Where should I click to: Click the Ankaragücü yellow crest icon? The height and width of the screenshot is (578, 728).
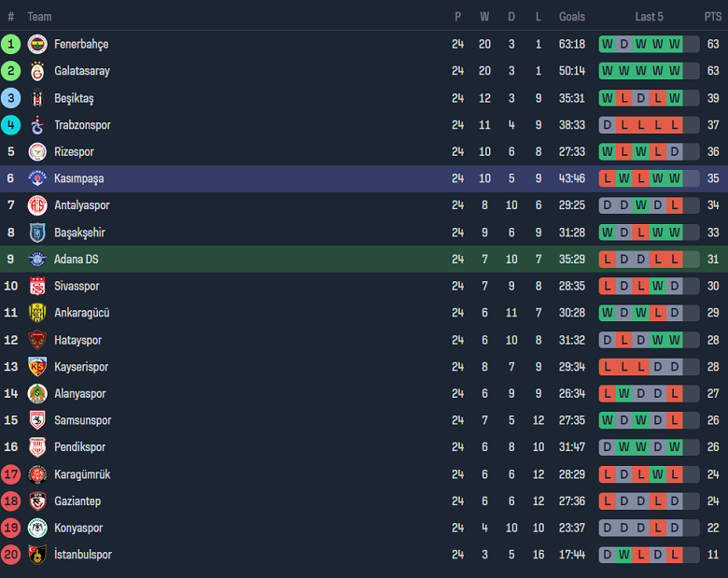coord(37,313)
